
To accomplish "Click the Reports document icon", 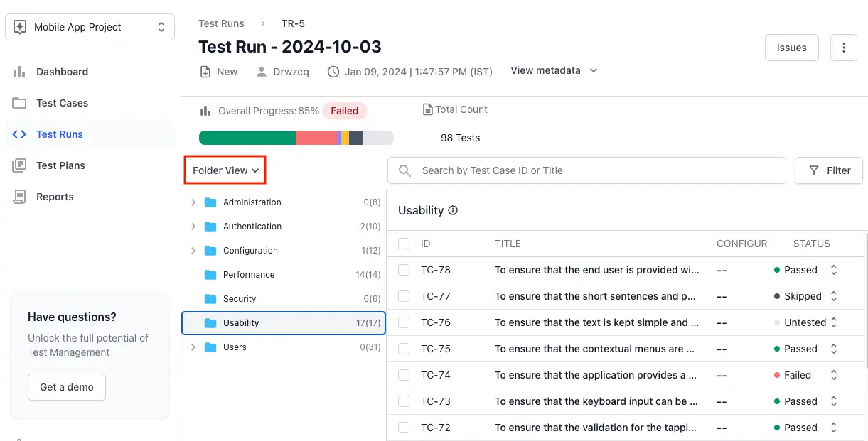I will point(19,197).
